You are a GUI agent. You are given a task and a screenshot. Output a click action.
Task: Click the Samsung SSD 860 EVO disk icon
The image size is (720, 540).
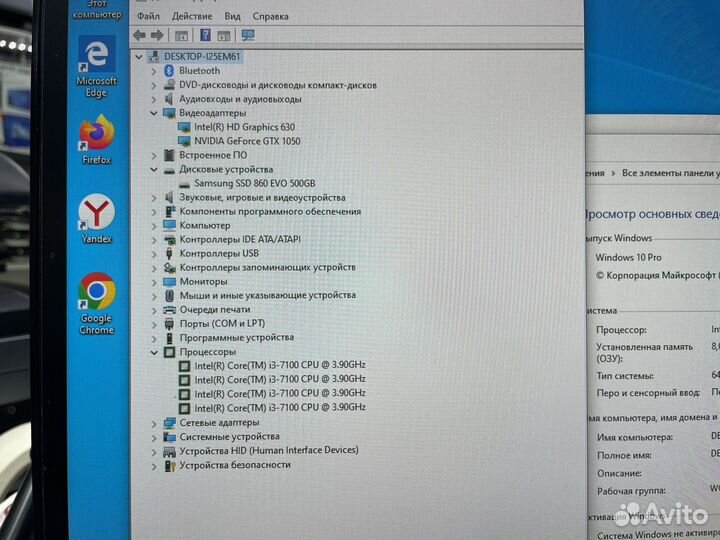click(184, 184)
